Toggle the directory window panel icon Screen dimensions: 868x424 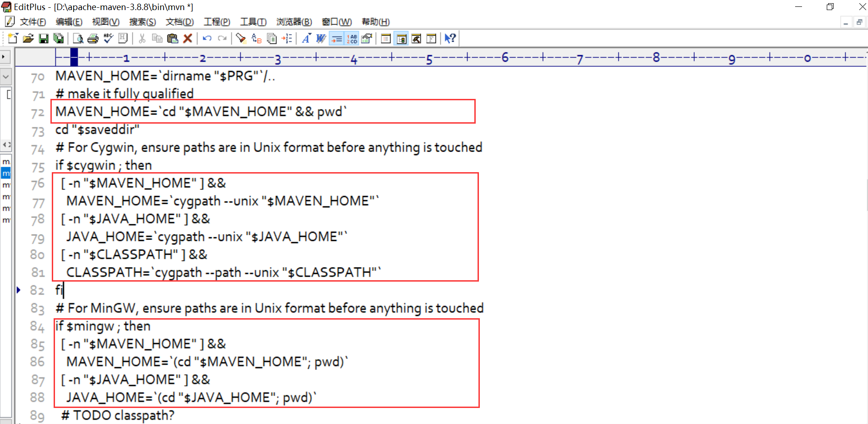click(x=386, y=38)
